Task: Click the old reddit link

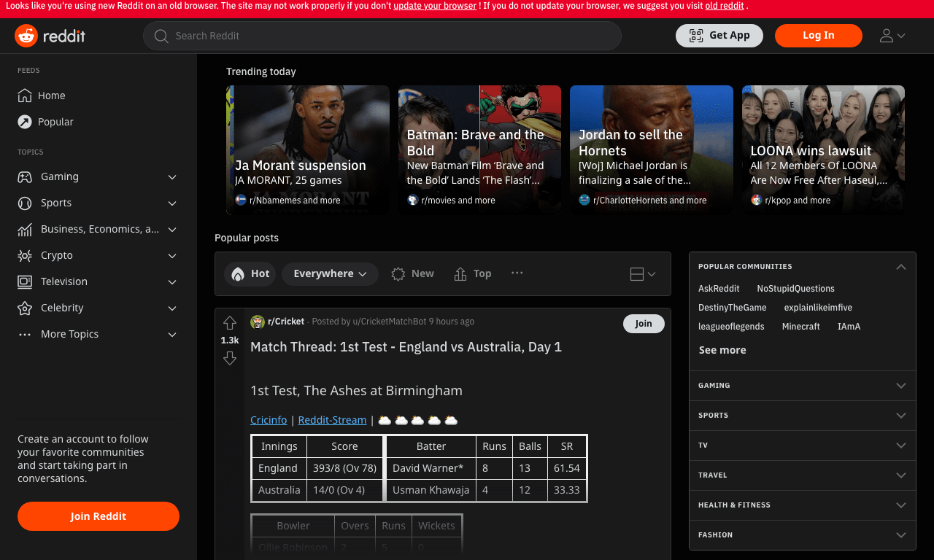Action: (725, 6)
